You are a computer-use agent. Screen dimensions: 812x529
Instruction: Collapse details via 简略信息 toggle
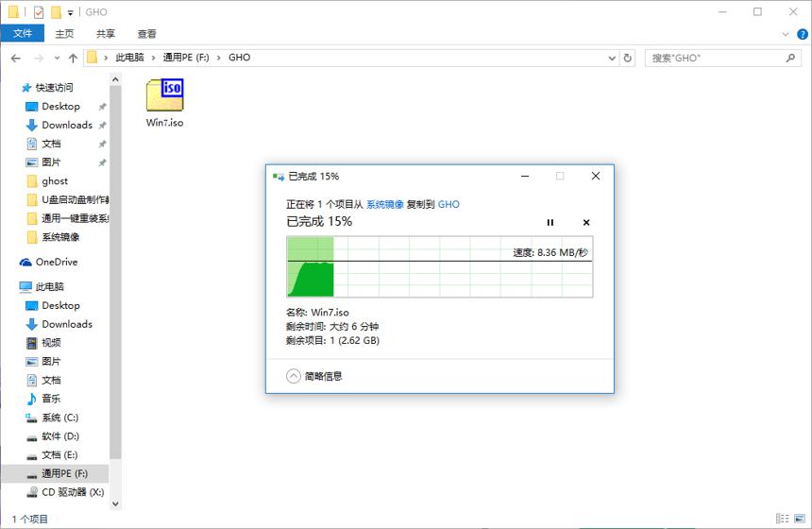click(314, 376)
